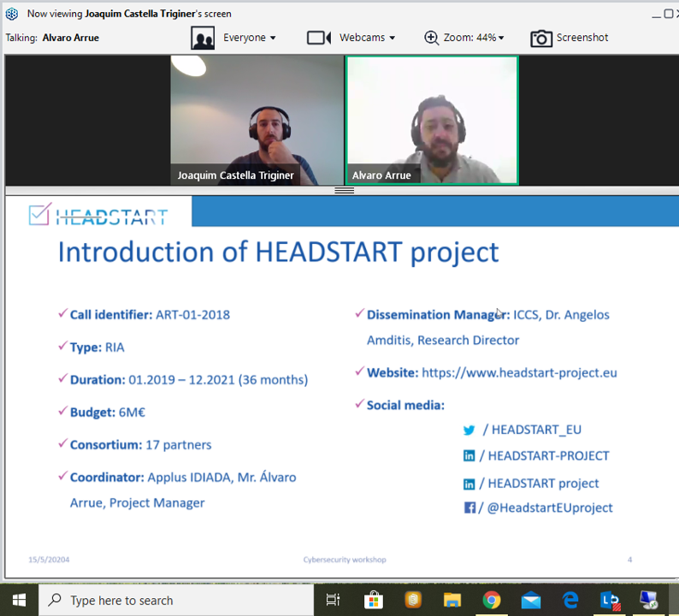This screenshot has height=616, width=679.
Task: Click the Duration 01.2019 – 12.2021 line
Action: click(x=189, y=380)
